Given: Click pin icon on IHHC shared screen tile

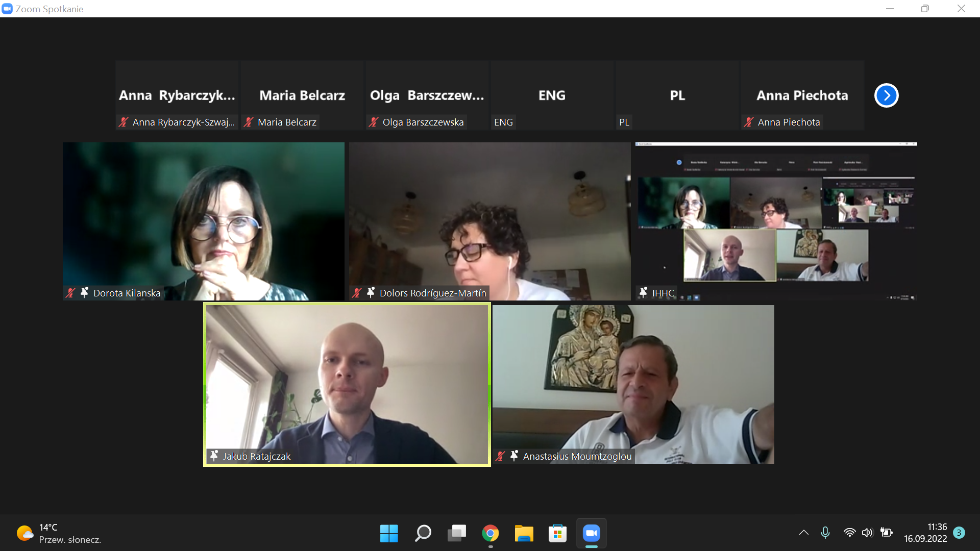Looking at the screenshot, I should pos(643,292).
